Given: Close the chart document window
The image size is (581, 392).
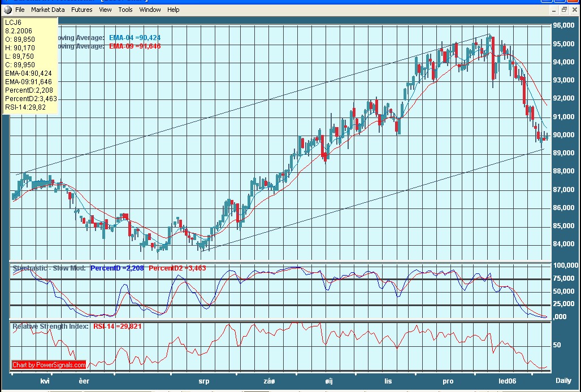Looking at the screenshot, I should pyautogui.click(x=575, y=10).
